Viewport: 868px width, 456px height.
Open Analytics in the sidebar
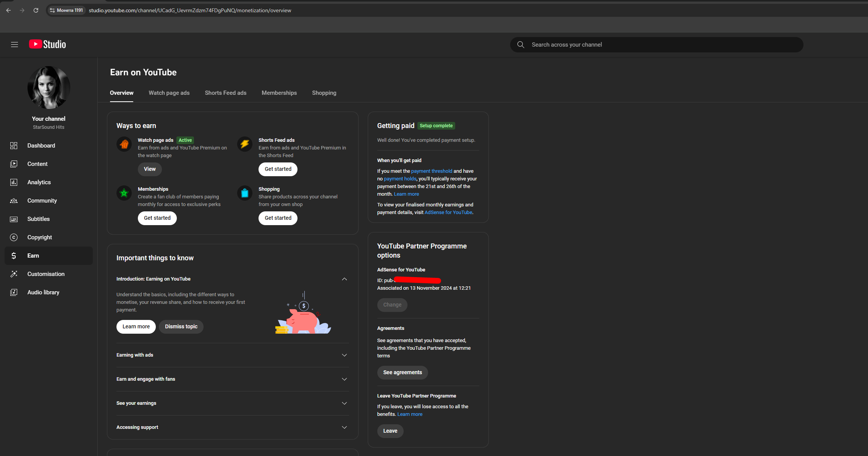48,182
